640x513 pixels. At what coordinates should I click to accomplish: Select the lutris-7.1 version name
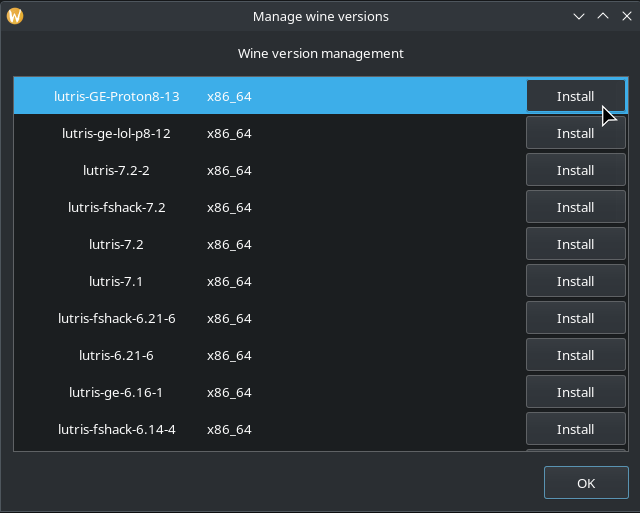(x=116, y=281)
